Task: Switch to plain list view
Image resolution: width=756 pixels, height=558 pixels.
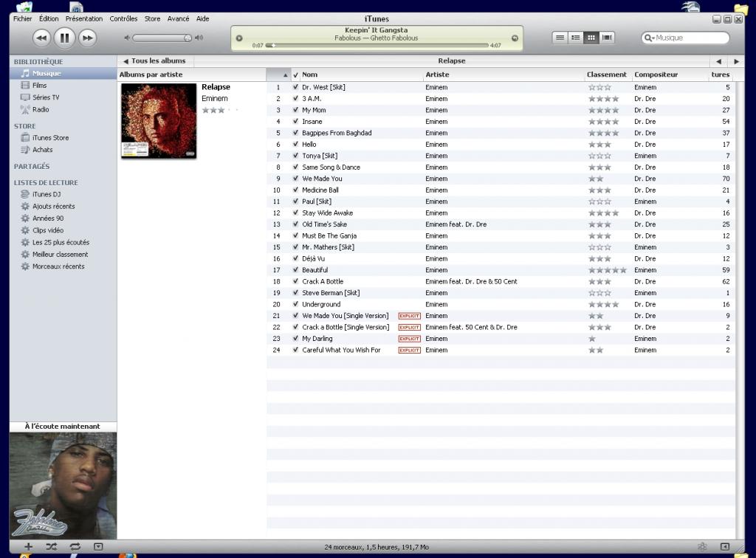Action: (560, 38)
